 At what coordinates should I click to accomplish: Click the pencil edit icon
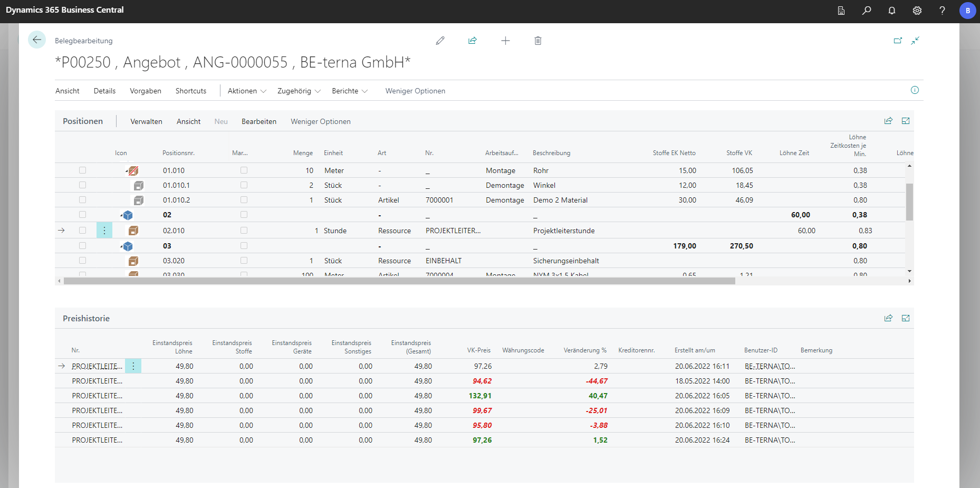(x=440, y=41)
